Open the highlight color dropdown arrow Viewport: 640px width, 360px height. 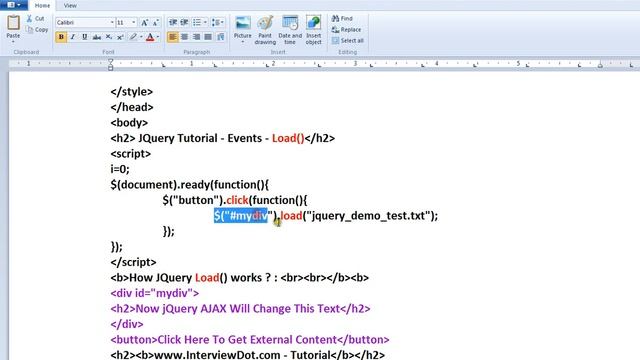click(141, 37)
